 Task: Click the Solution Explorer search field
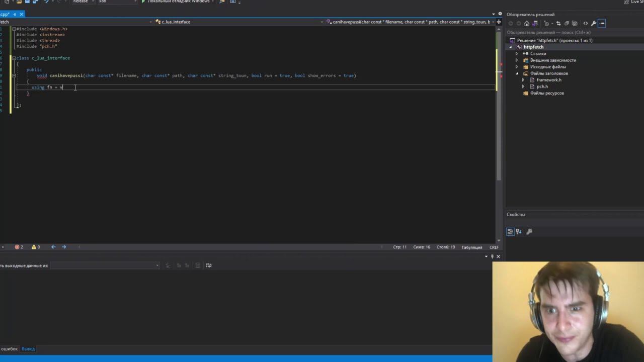click(574, 33)
